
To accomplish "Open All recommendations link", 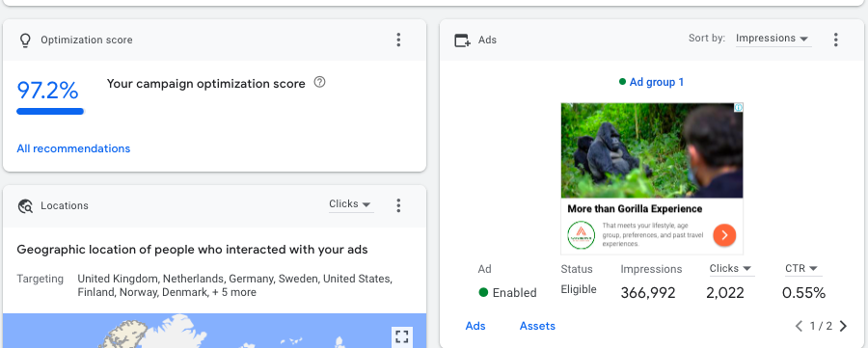I will 73,148.
